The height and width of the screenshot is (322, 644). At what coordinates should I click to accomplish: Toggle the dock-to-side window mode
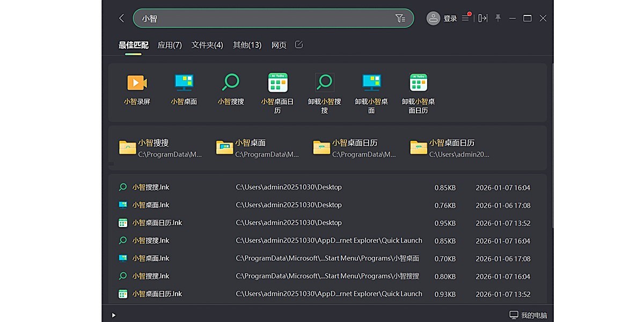click(x=482, y=18)
